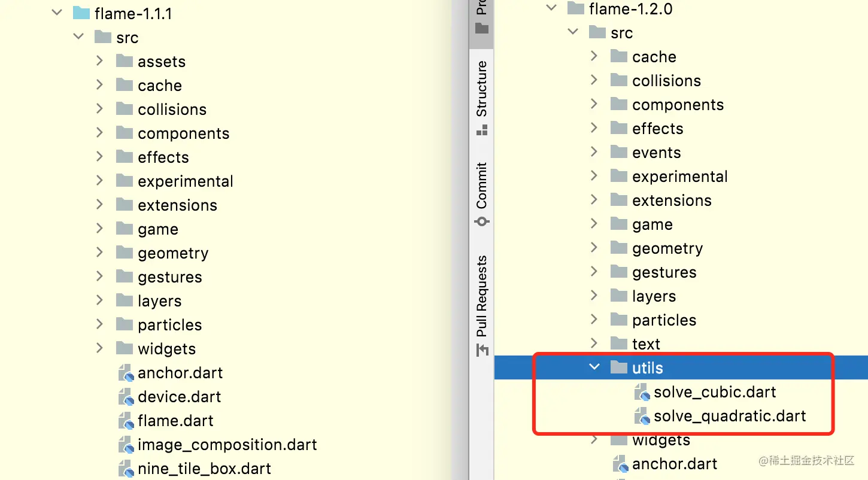Expand the layers folder in flame-1.1.1
The height and width of the screenshot is (480, 868).
pyautogui.click(x=99, y=300)
